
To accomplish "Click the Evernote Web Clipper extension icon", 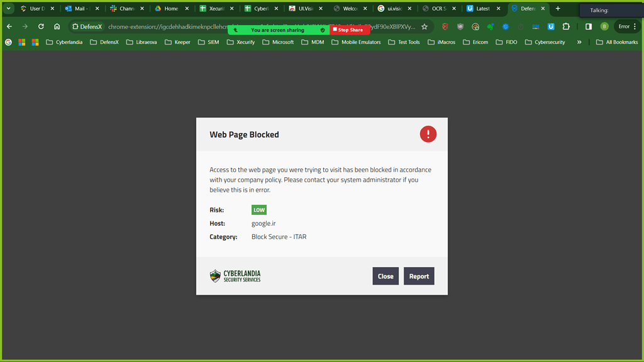I will [490, 26].
